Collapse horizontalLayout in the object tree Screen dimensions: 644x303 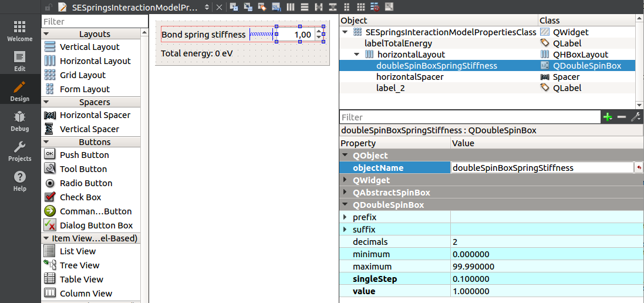coord(356,55)
